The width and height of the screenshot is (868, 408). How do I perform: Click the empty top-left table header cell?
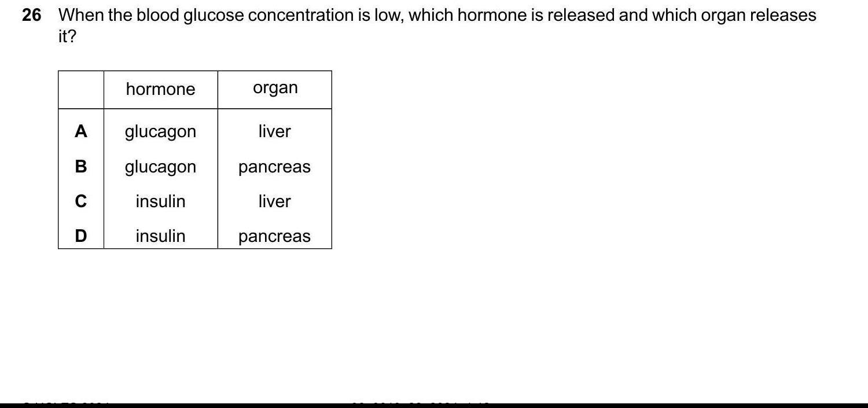click(x=81, y=90)
